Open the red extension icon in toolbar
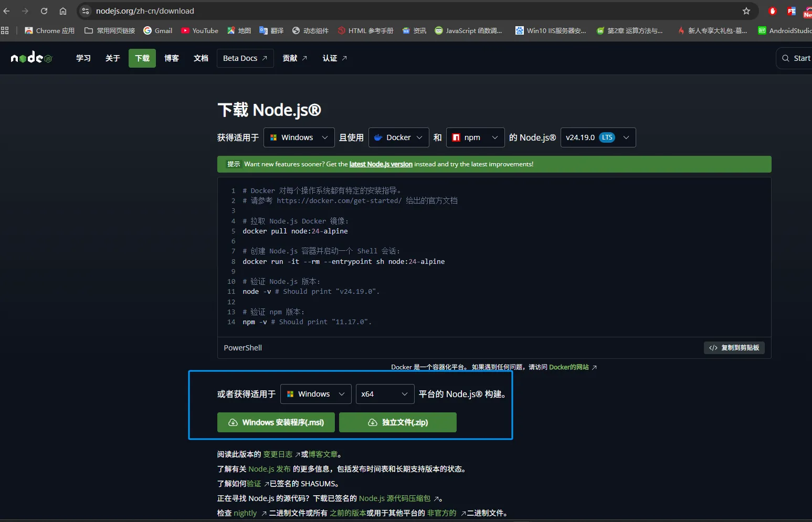Screen dimensions: 812x522 (x=773, y=11)
